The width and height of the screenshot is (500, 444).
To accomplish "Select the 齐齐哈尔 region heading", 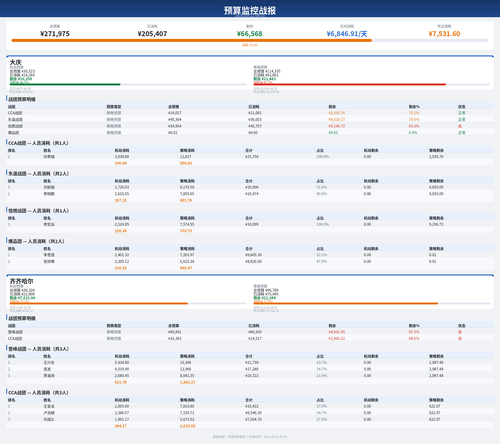I will pos(21,281).
